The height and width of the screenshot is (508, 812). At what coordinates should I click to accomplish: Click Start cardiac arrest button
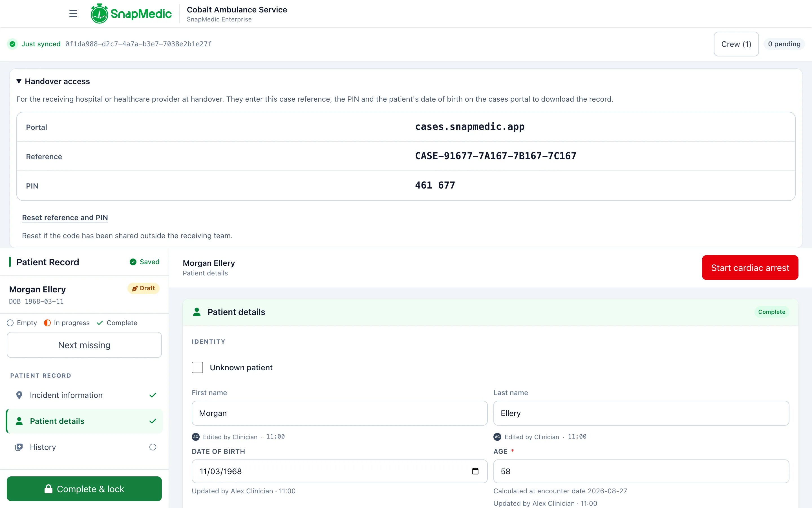point(750,268)
